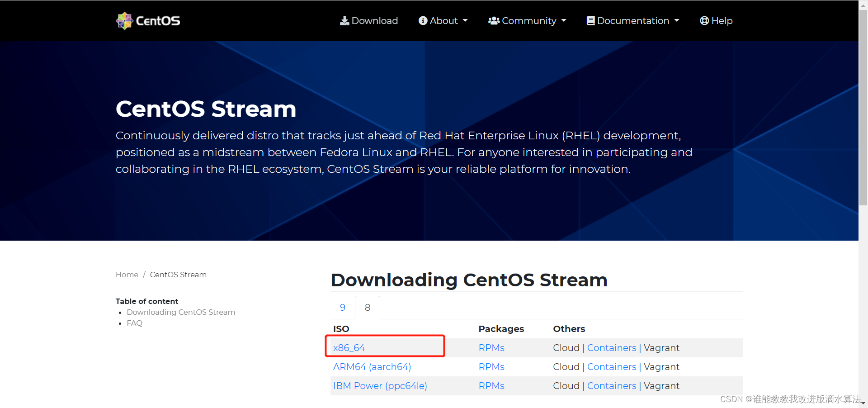Switch to the CentOS Stream 9 tab
Screen dimensions: 868x408
pyautogui.click(x=342, y=307)
